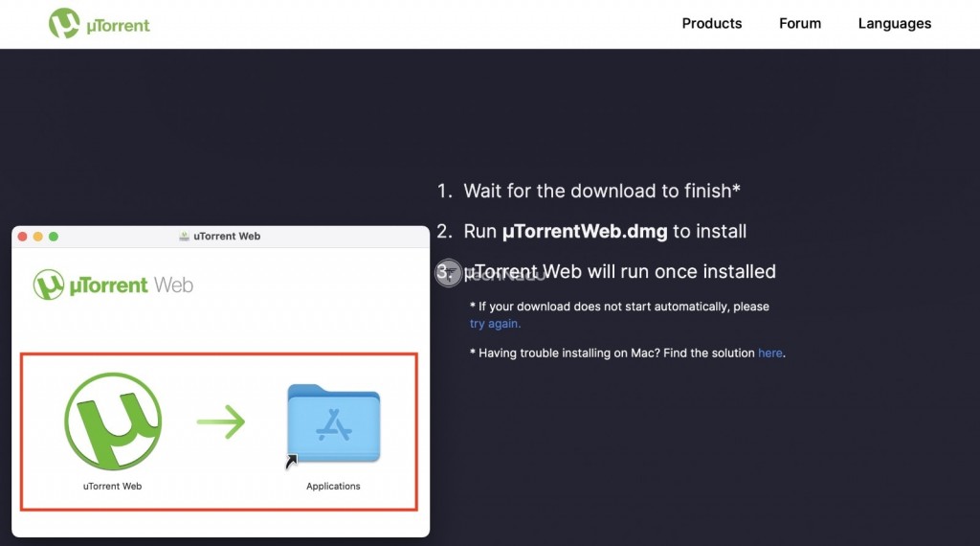Viewport: 980px width, 546px height.
Task: Open the Languages menu
Action: 895,24
